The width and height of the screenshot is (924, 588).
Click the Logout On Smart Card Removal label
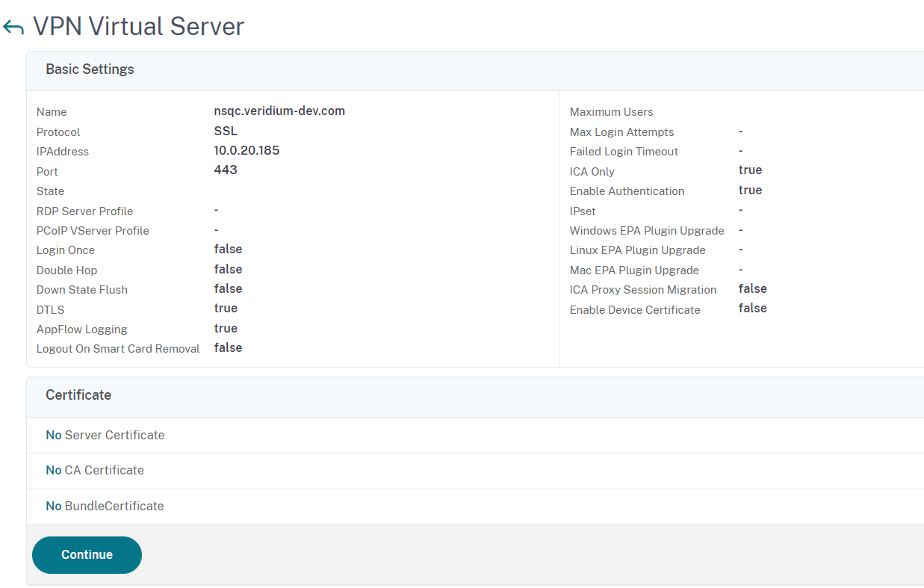tap(118, 349)
